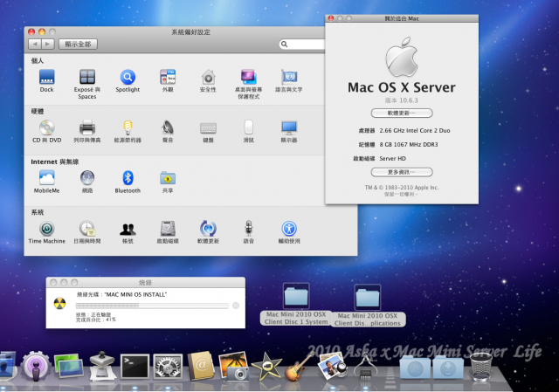
Task: Cancel the disc burn with the X button
Action: click(236, 306)
